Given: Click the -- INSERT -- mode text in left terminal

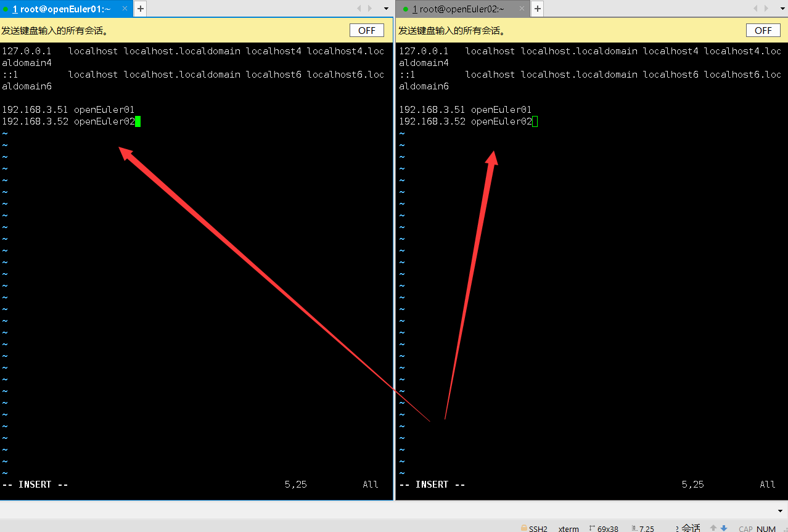Looking at the screenshot, I should pos(35,485).
